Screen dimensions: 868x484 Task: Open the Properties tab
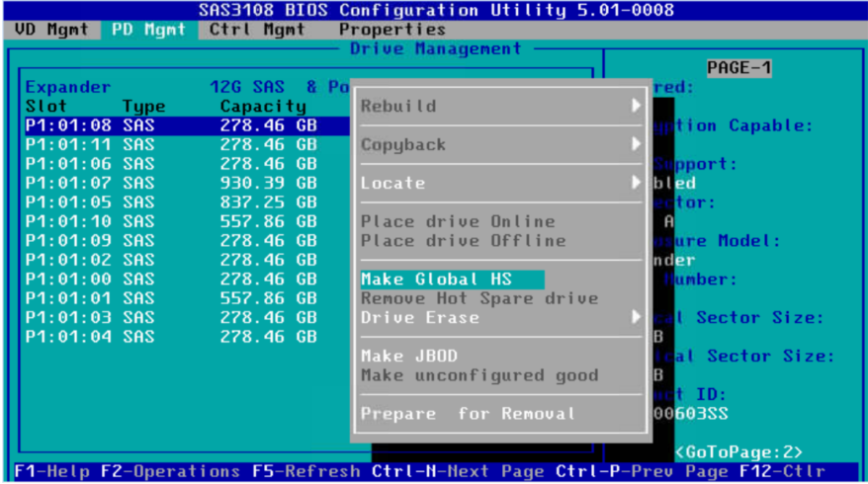[x=391, y=30]
